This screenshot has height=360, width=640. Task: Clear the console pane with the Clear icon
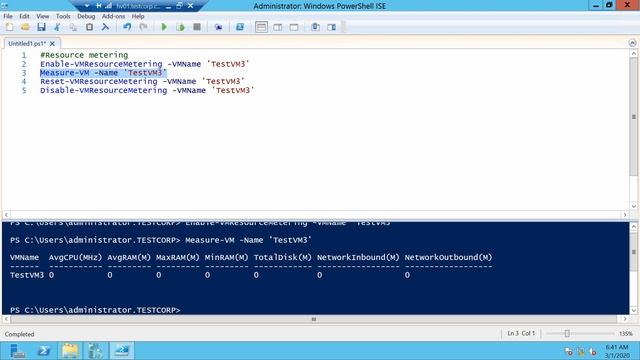tap(105, 27)
